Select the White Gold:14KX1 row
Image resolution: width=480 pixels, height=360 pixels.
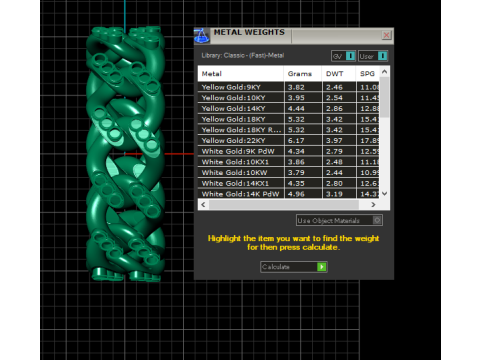pyautogui.click(x=289, y=183)
